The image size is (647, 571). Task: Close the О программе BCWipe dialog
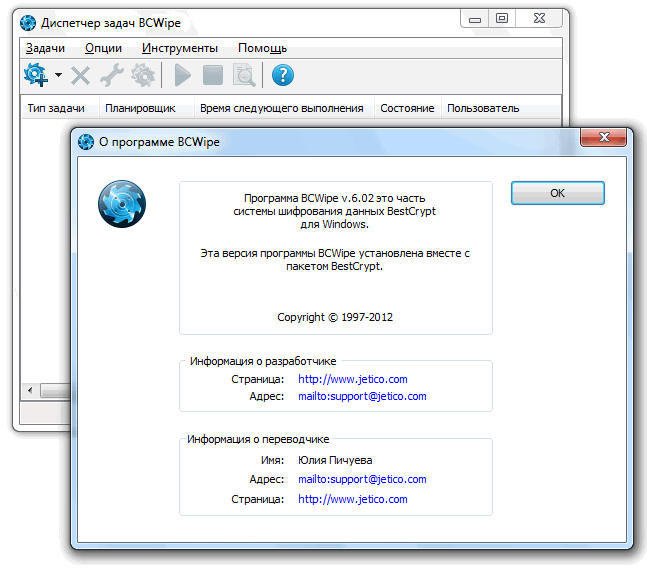604,137
